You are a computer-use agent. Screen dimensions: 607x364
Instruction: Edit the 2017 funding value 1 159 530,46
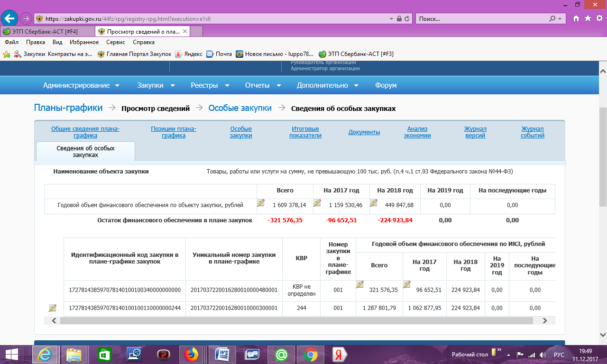coord(318,203)
